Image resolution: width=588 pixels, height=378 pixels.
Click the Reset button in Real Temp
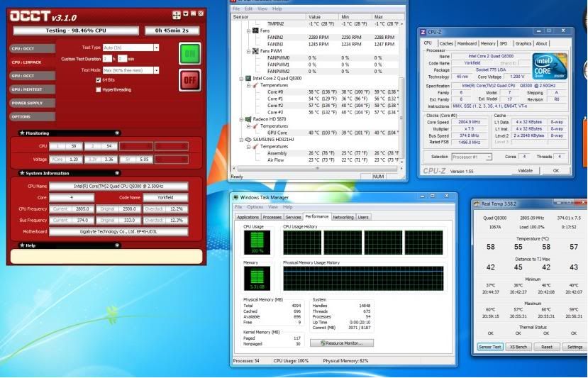547,347
